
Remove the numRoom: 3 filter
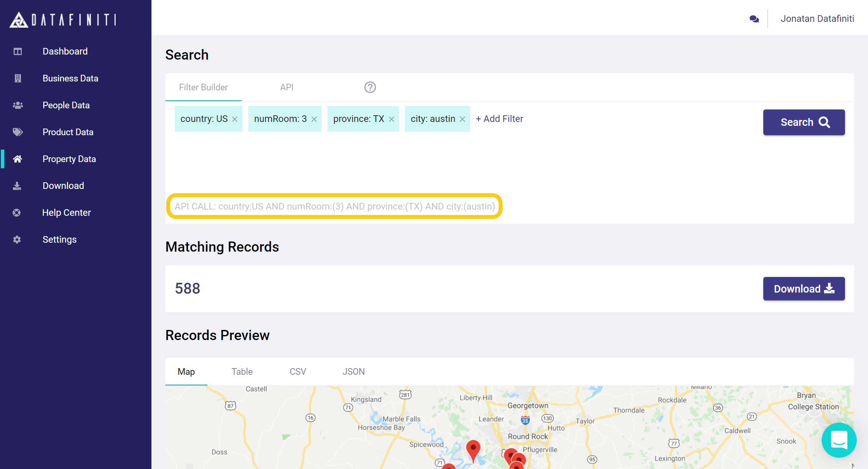point(314,119)
